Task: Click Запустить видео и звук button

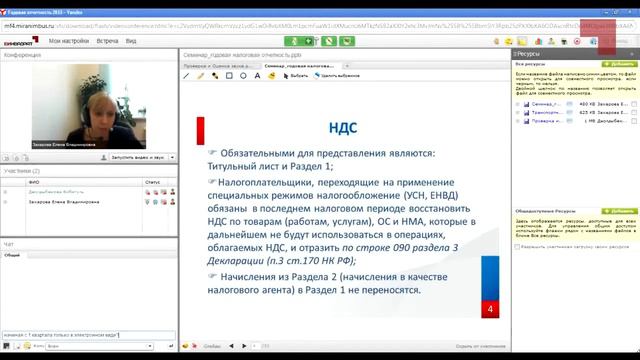Action: (x=138, y=158)
